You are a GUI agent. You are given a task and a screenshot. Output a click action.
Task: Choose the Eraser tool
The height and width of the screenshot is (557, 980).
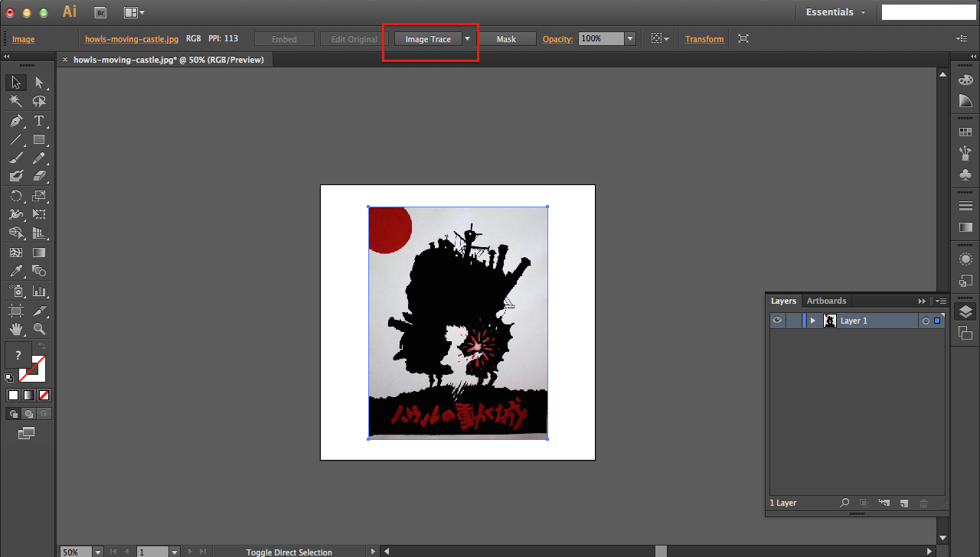pyautogui.click(x=39, y=177)
